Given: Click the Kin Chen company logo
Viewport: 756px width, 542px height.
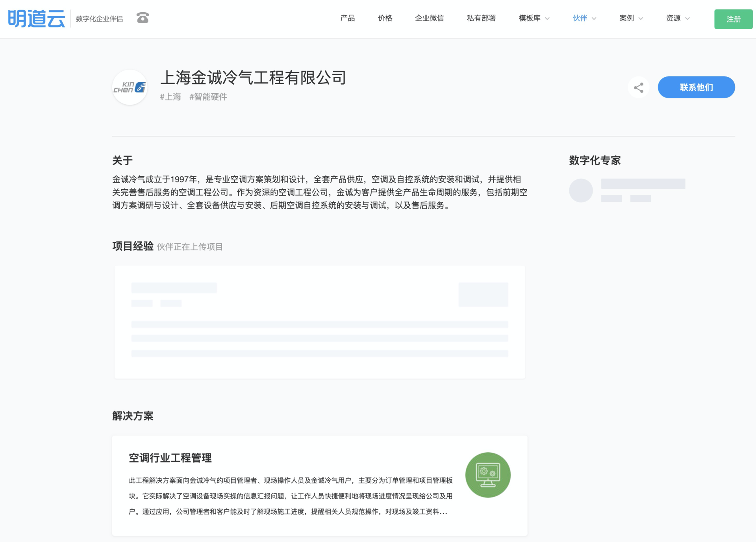Looking at the screenshot, I should coord(130,87).
